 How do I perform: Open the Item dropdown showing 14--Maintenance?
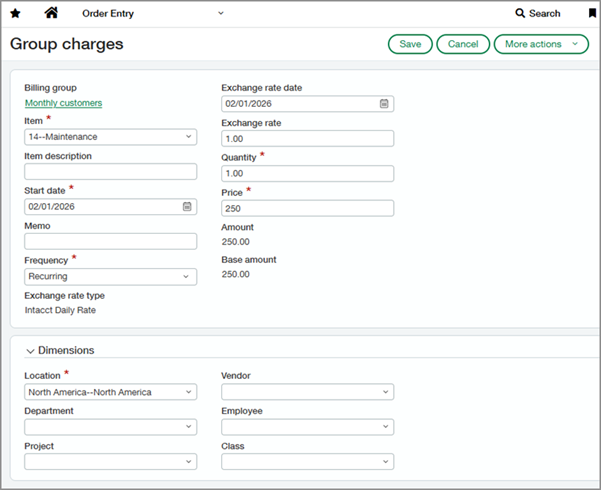pos(110,137)
